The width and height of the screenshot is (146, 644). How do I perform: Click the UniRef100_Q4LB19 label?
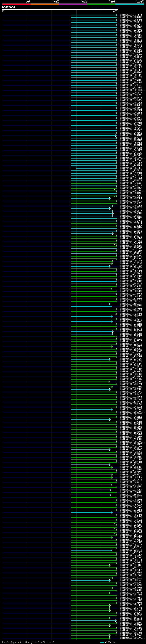pyautogui.click(x=131, y=175)
